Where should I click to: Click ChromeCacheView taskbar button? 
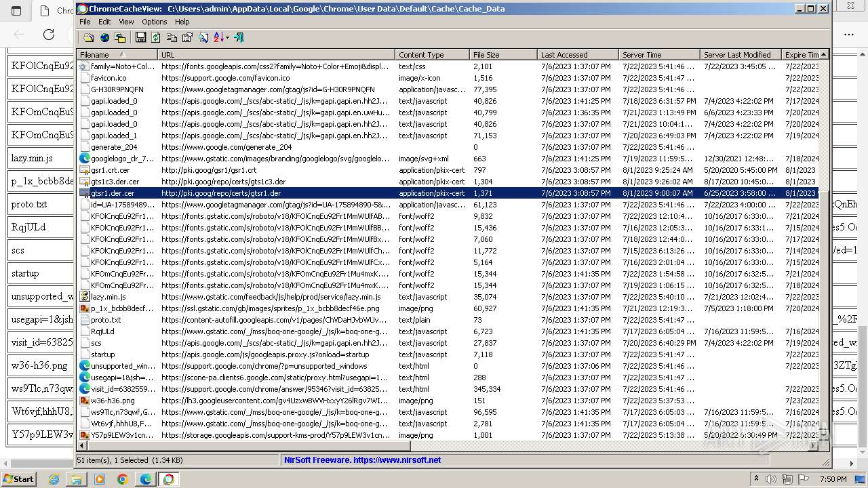(x=168, y=479)
